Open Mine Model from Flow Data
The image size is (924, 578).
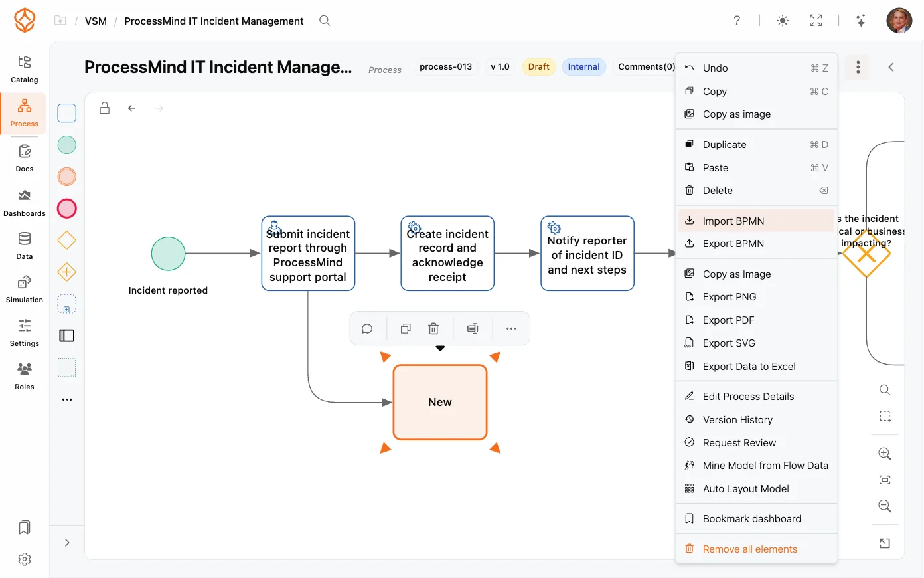pos(756,466)
